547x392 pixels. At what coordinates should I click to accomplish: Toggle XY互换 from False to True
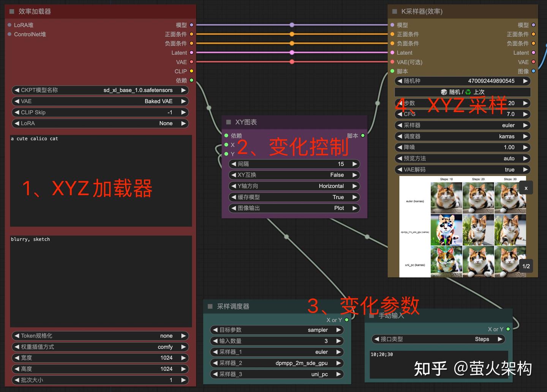click(337, 175)
